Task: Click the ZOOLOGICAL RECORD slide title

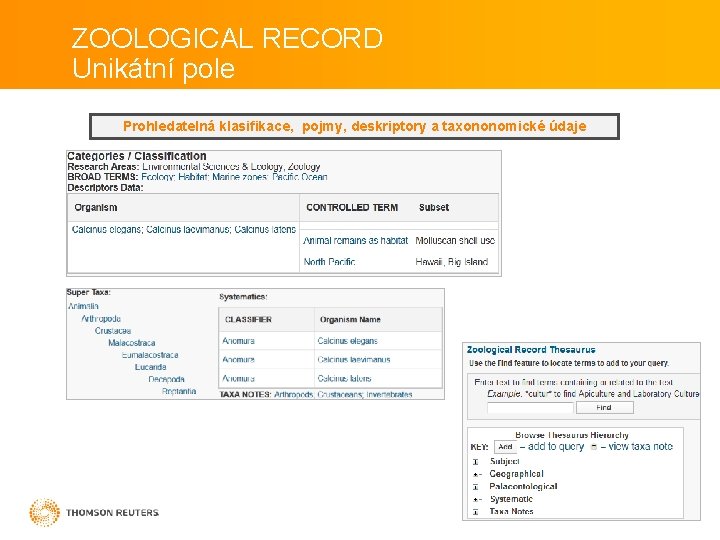Action: [227, 38]
